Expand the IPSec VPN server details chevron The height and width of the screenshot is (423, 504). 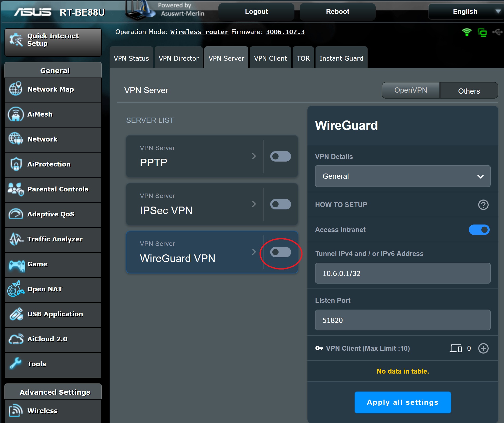(x=254, y=204)
